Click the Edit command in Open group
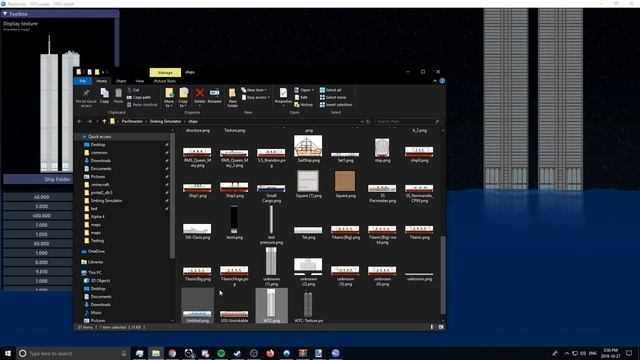640x360 pixels. pos(301,98)
